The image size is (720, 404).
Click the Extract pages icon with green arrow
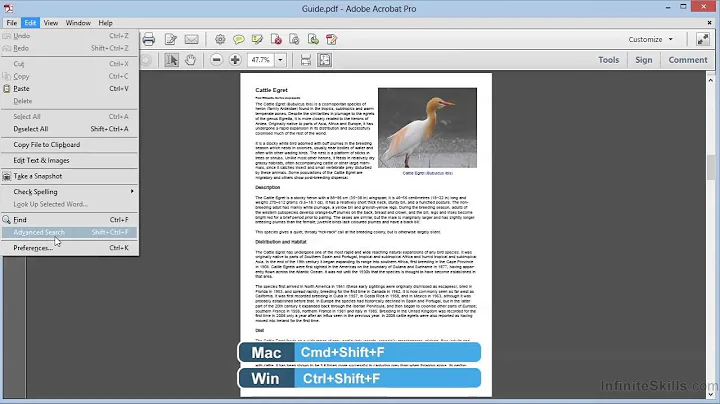point(313,39)
